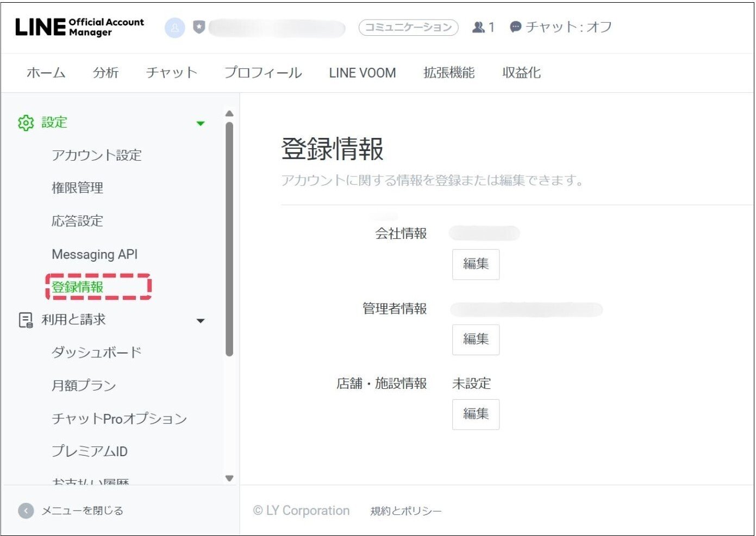Click the chat speech bubble icon beside チャット:オフ
The image size is (756, 536).
515,26
